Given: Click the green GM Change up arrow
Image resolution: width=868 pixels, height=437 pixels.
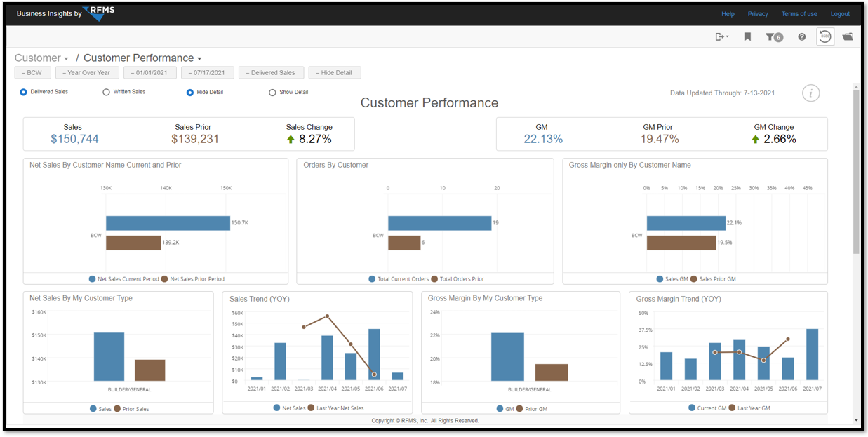Looking at the screenshot, I should (x=755, y=140).
